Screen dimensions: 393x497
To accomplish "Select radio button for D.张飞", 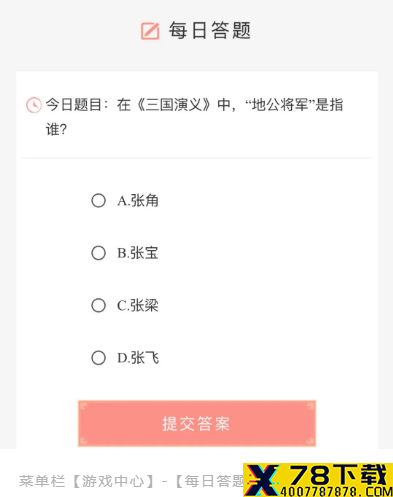I will coord(98,358).
